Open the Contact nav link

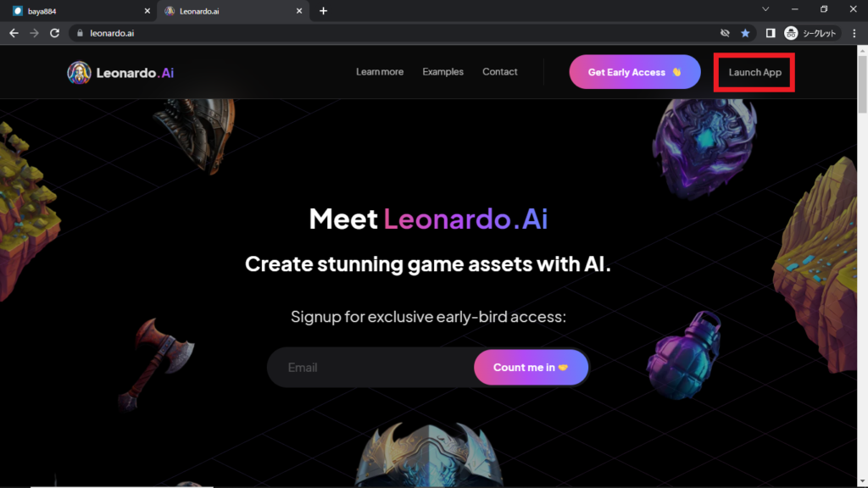500,71
